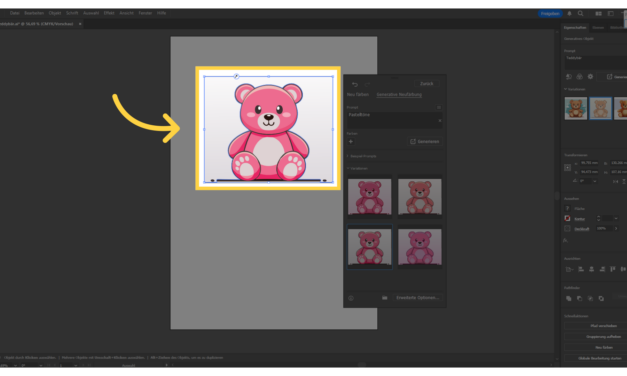This screenshot has width=627, height=376.
Task: Open the rotation angle dropdown
Action: [x=595, y=181]
